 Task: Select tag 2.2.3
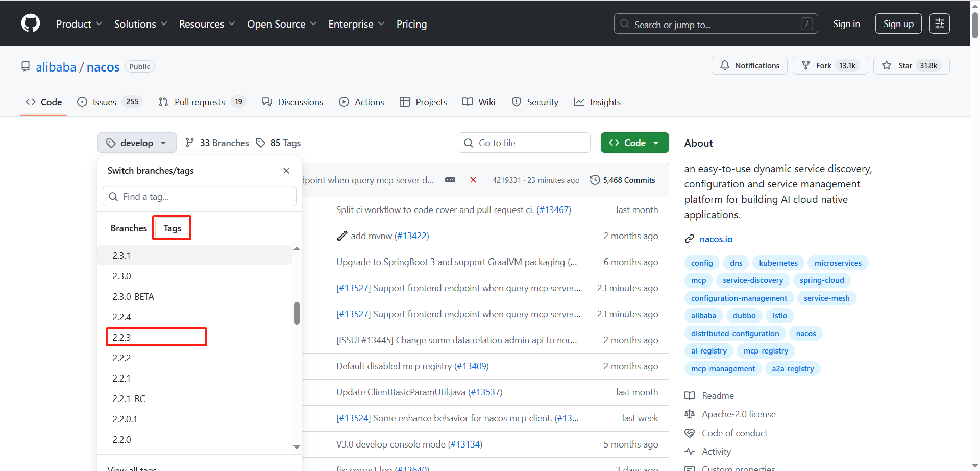[x=194, y=337]
